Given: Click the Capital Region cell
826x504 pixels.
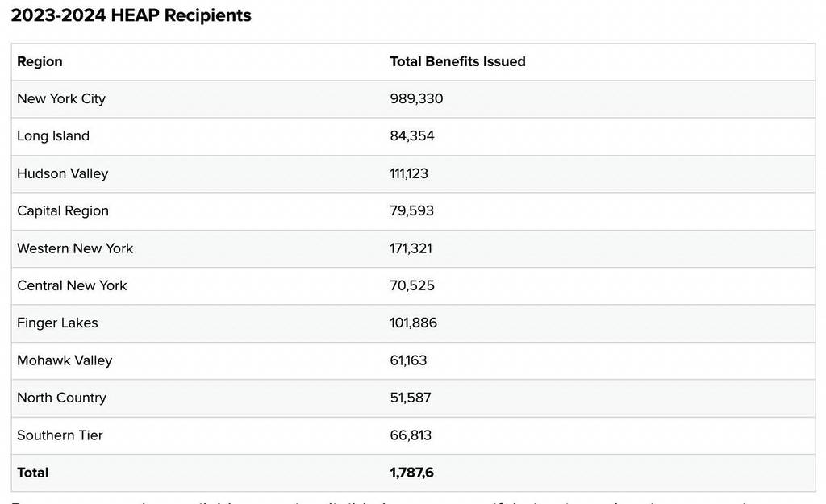Looking at the screenshot, I should coord(63,210).
